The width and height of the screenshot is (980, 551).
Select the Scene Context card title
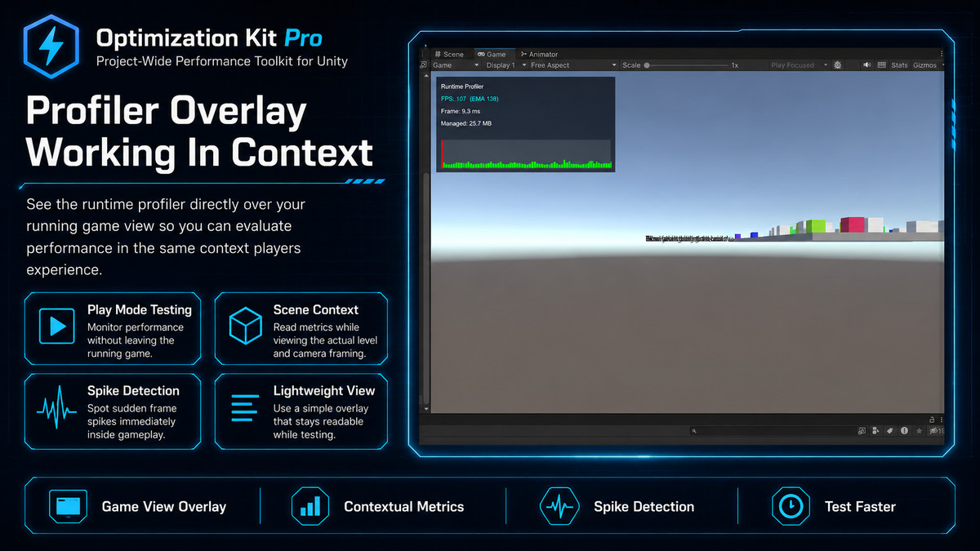[316, 309]
